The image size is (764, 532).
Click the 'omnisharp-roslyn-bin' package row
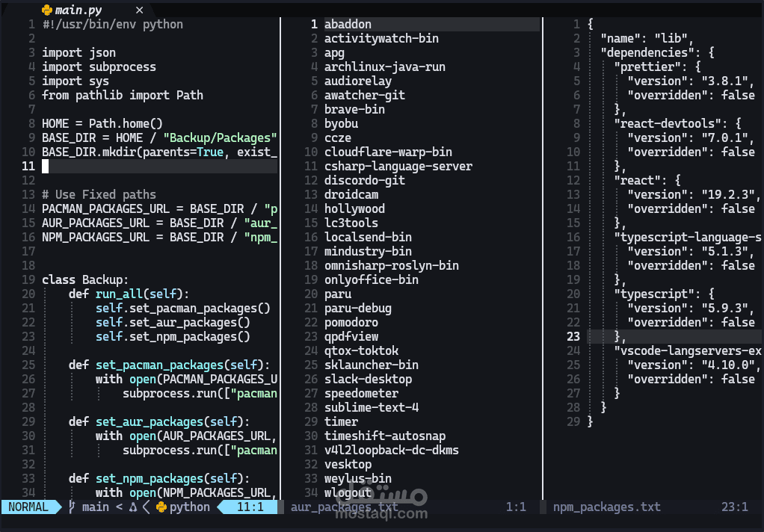(392, 265)
